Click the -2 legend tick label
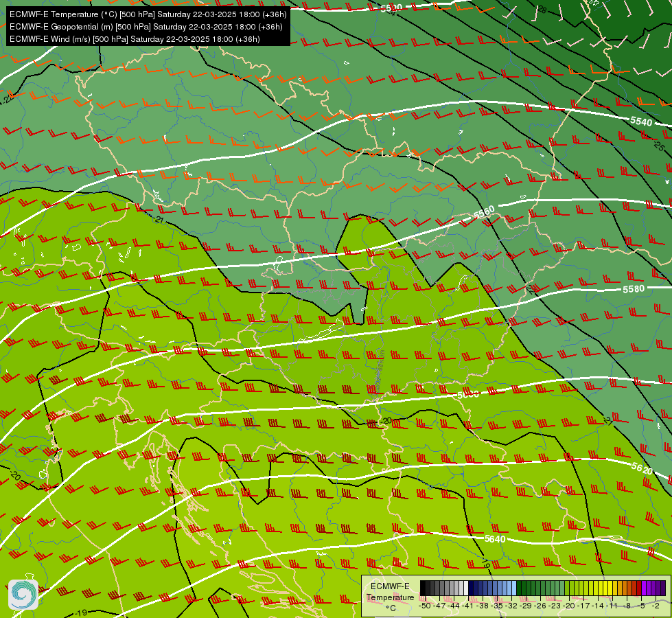This screenshot has height=618, width=672. pyautogui.click(x=656, y=606)
